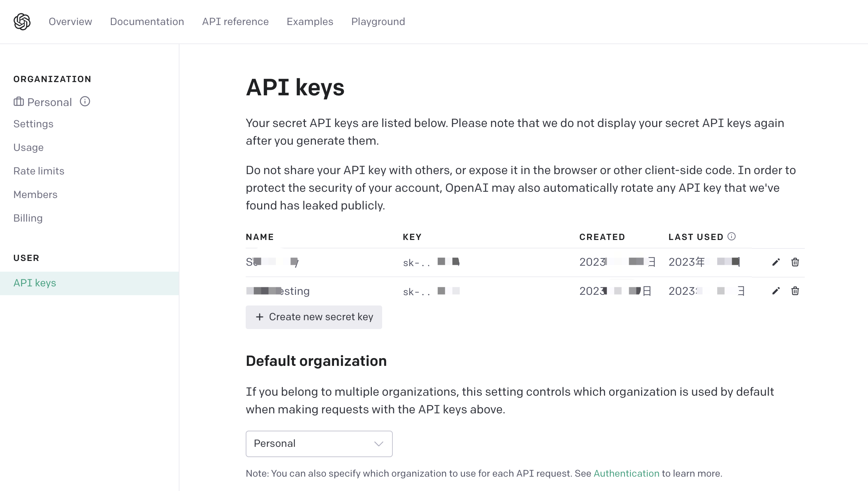Viewport: 868px width, 491px height.
Task: Click the info icon beside Personal
Action: click(85, 102)
